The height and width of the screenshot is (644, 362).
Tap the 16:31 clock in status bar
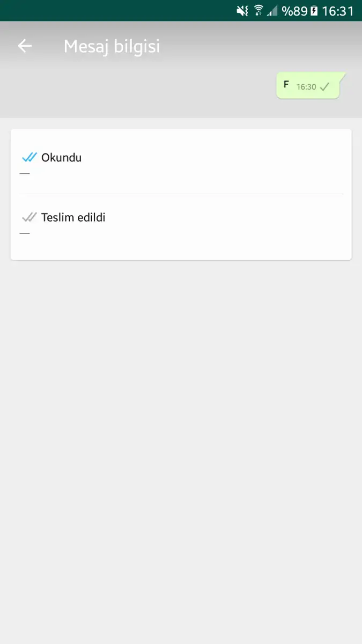[x=338, y=11]
